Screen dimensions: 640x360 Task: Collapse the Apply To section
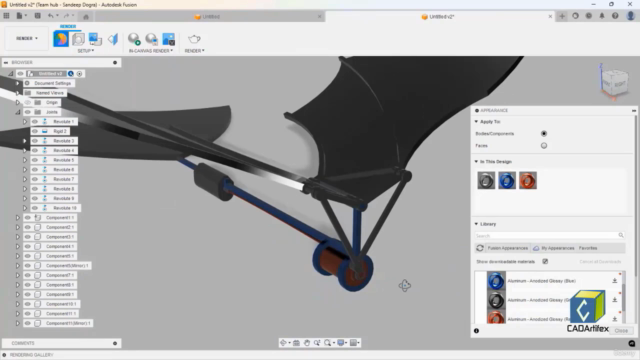point(476,122)
